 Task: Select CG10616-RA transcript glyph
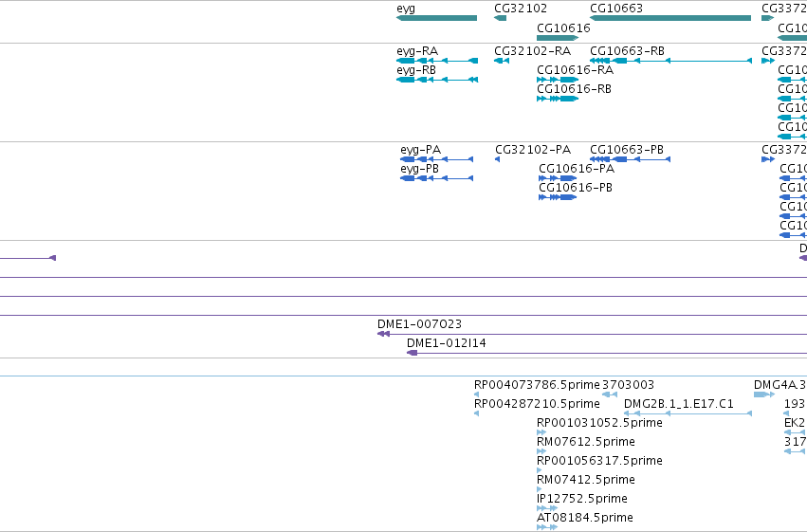(558, 80)
